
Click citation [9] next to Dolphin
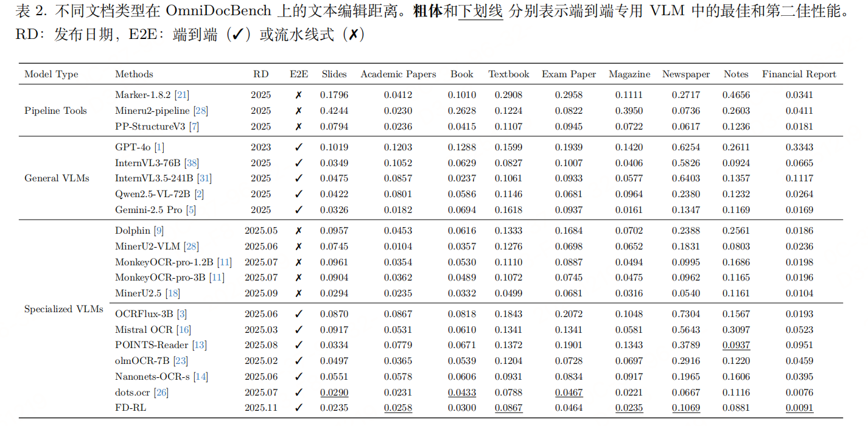pos(158,231)
